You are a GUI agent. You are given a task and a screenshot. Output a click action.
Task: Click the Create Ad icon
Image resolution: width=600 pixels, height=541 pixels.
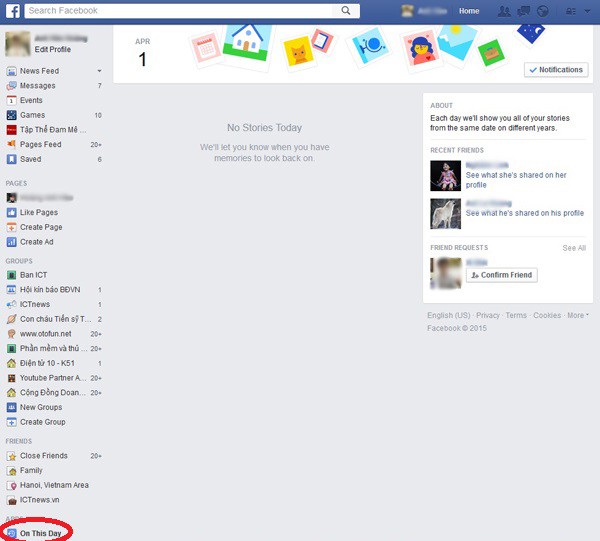pyautogui.click(x=11, y=242)
